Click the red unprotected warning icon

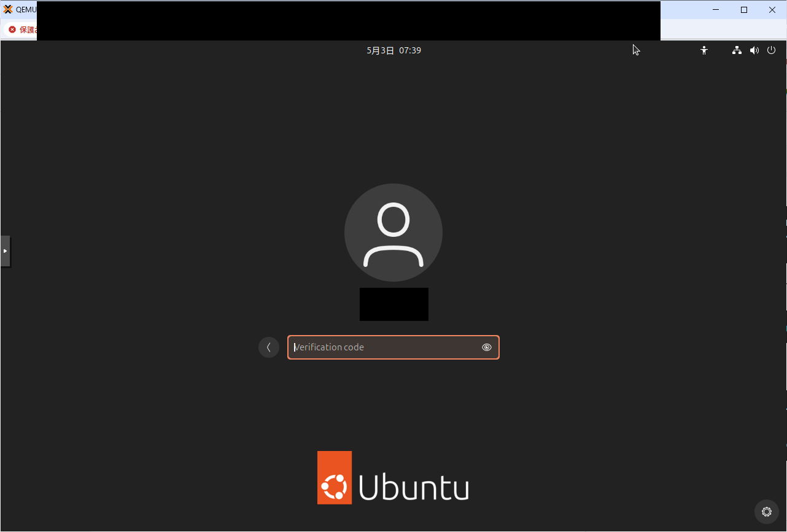click(x=12, y=29)
